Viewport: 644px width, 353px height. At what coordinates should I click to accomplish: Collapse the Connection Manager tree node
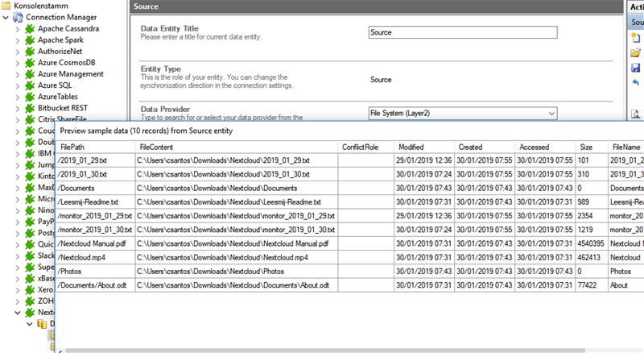pyautogui.click(x=7, y=17)
